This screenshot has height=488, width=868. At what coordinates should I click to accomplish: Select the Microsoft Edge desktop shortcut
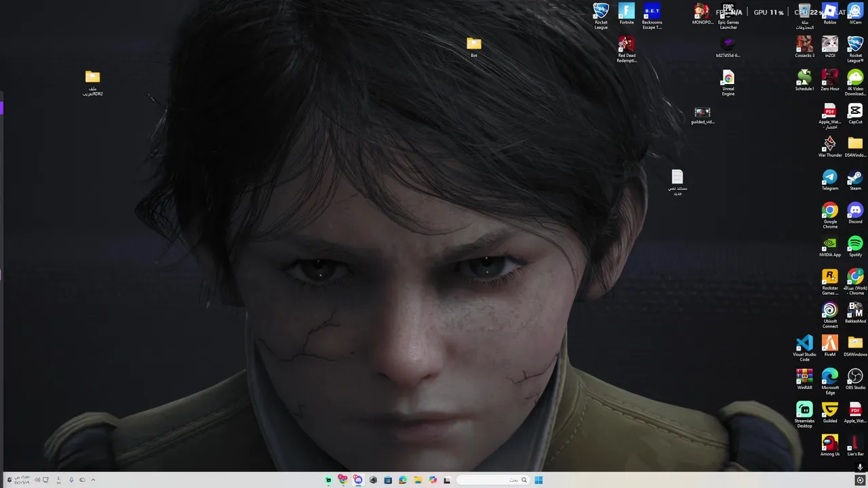[x=830, y=382]
